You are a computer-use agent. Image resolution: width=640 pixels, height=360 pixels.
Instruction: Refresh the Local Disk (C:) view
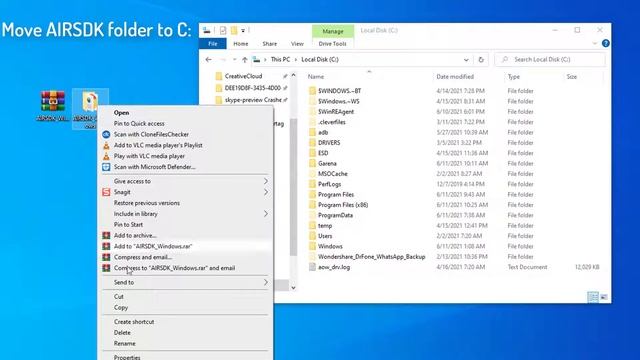(x=481, y=60)
